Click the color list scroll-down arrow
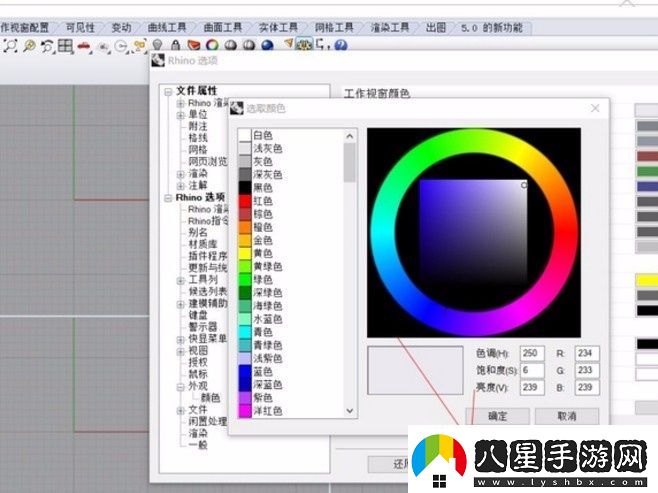This screenshot has height=493, width=658. (350, 411)
